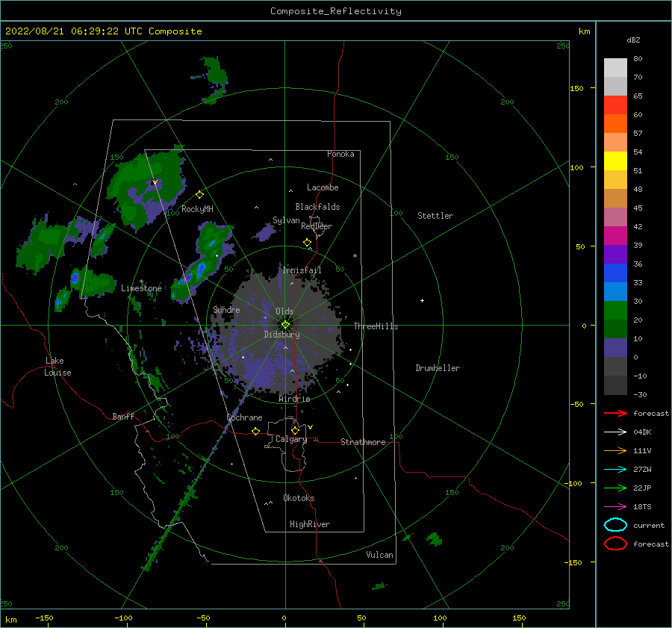
Task: Click the Composite_Reflectivity title
Action: pyautogui.click(x=336, y=11)
